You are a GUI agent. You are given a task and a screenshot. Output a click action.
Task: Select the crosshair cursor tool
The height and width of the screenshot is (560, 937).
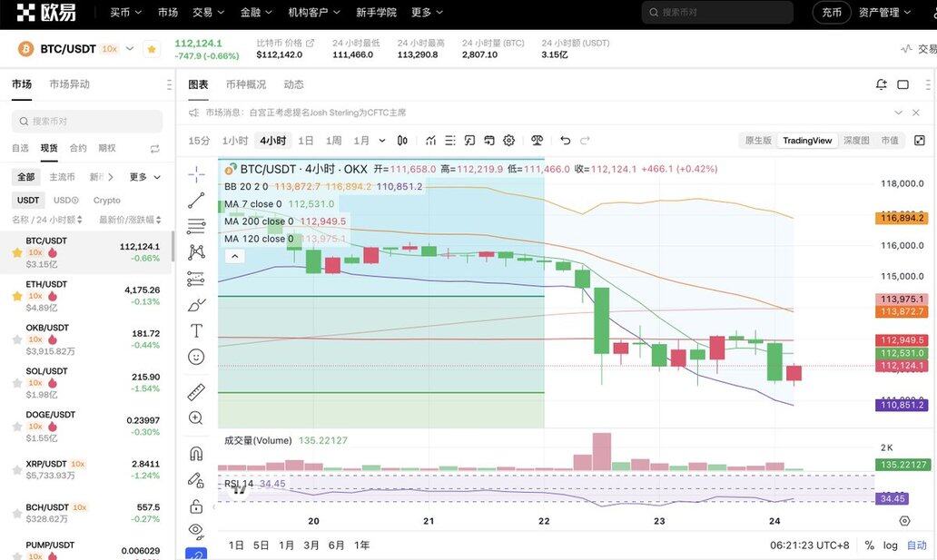196,174
